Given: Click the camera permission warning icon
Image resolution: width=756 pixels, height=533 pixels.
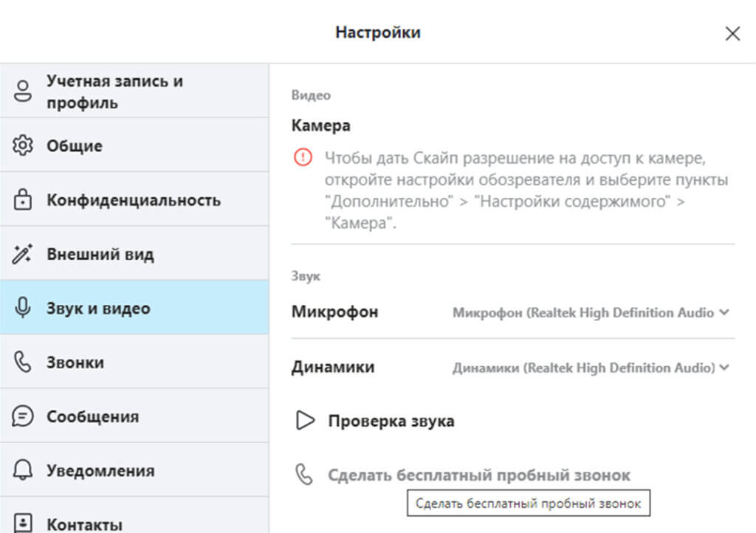Looking at the screenshot, I should 303,157.
